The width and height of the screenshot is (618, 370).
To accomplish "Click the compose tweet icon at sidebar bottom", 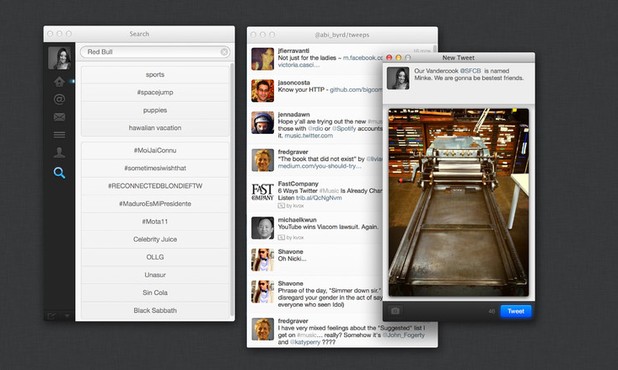I will 51,316.
